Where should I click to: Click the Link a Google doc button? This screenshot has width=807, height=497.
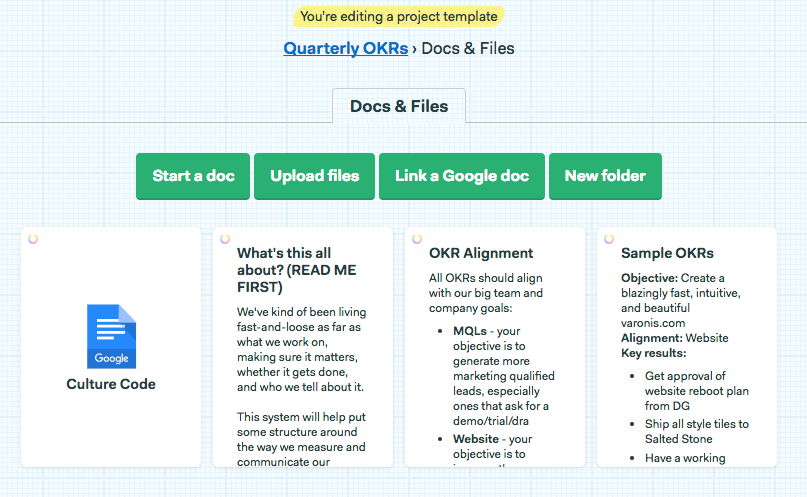(x=462, y=176)
